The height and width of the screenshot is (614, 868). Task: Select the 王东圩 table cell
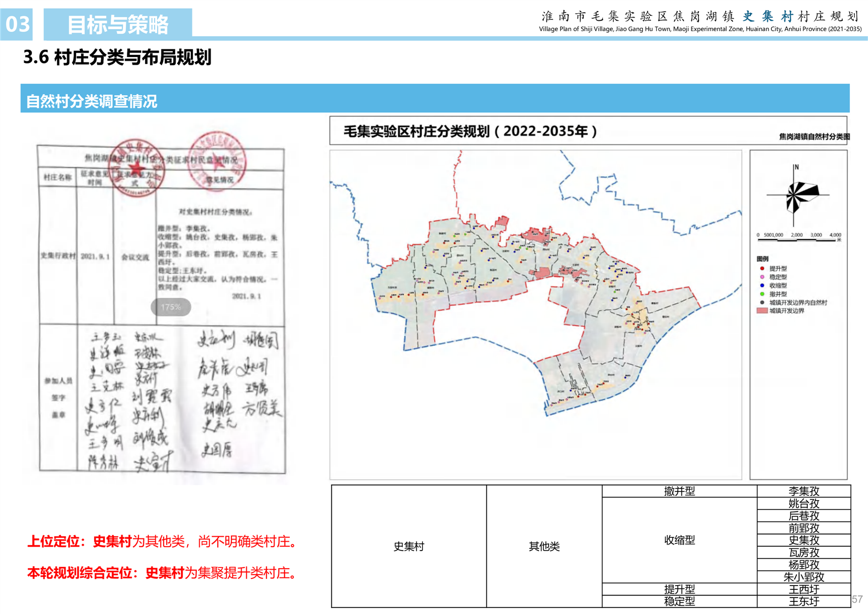click(x=803, y=601)
